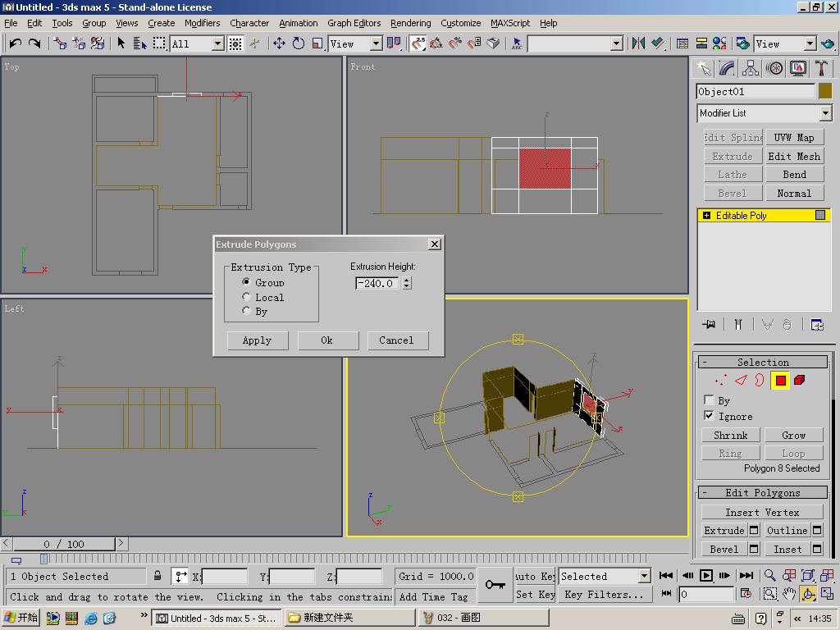Image resolution: width=840 pixels, height=630 pixels.
Task: Click the Align tool icon
Action: pyautogui.click(x=658, y=43)
